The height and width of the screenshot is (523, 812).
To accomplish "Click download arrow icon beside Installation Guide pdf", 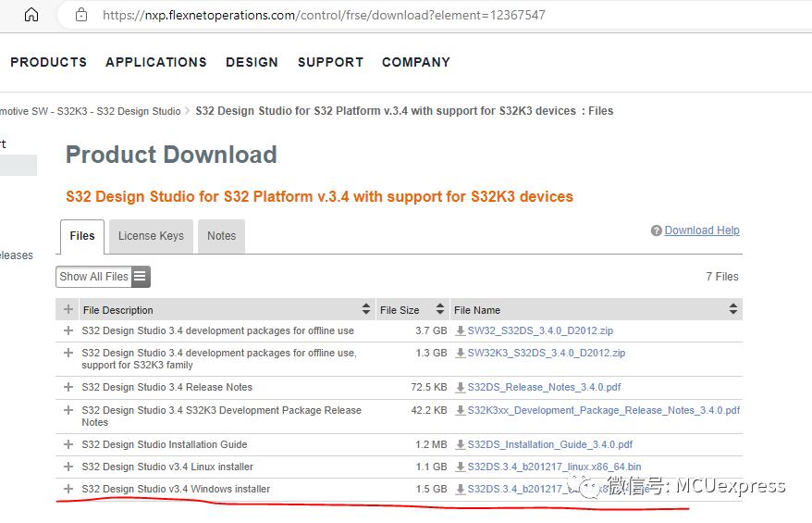I will point(460,444).
